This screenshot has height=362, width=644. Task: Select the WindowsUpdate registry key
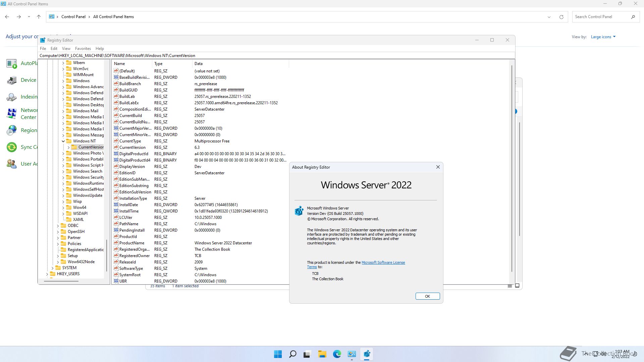tap(88, 195)
